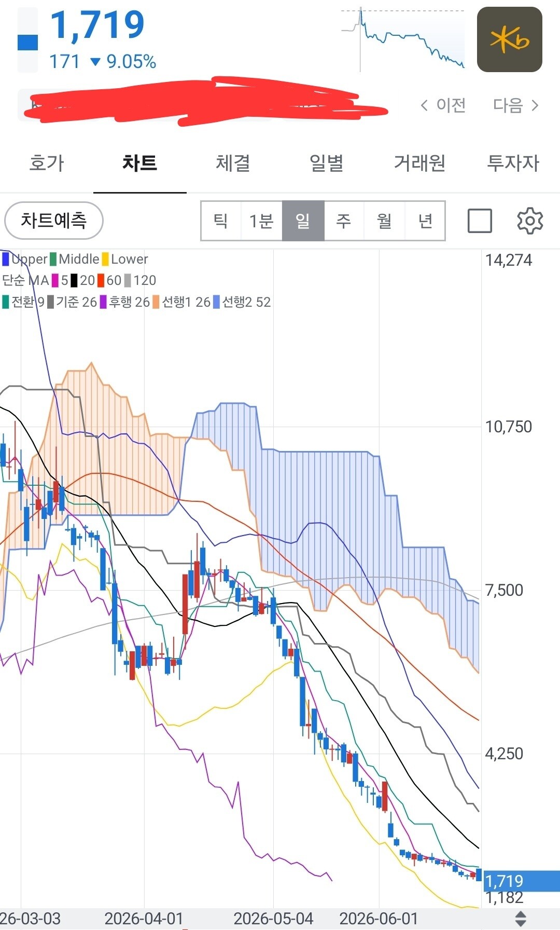Tap the 2026-04-01 date label

coord(144,919)
